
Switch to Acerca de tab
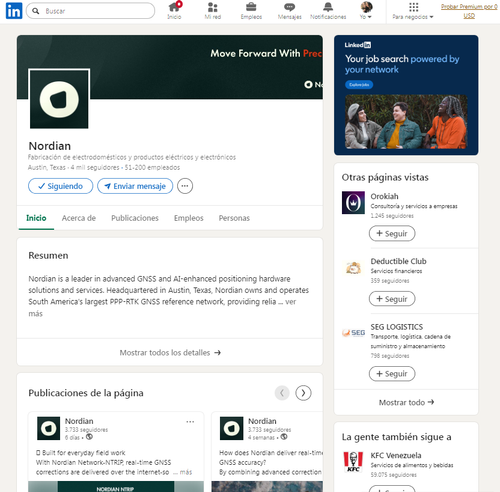(x=79, y=218)
